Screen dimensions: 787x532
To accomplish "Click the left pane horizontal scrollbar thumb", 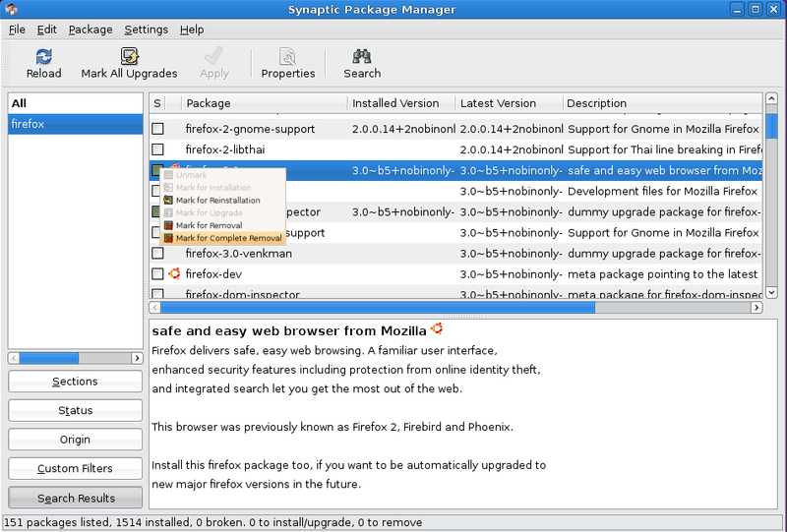I will click(x=48, y=358).
